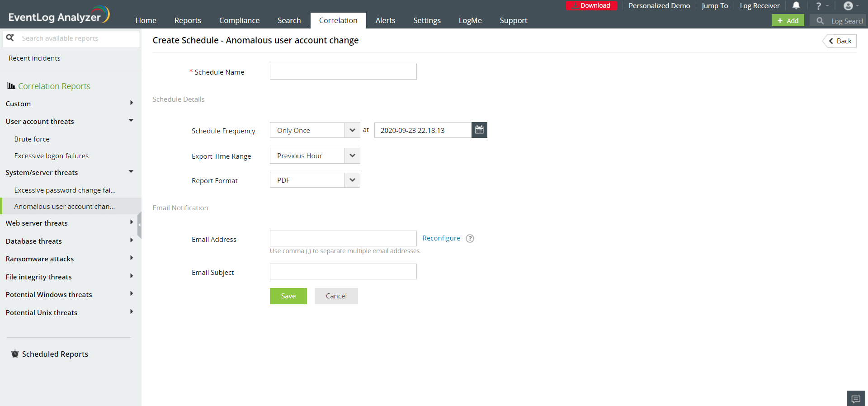This screenshot has width=868, height=406.
Task: Click the Back button
Action: pyautogui.click(x=840, y=41)
